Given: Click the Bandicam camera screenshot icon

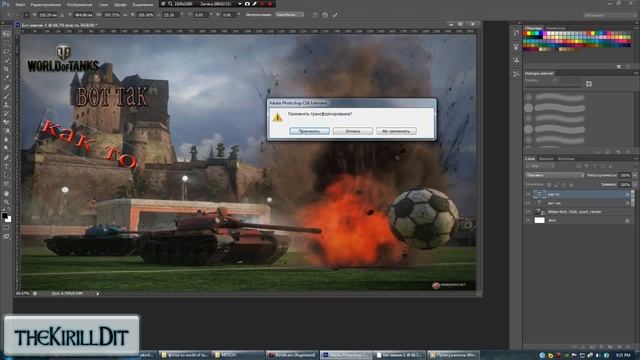Looking at the screenshot, I should tap(247, 4).
